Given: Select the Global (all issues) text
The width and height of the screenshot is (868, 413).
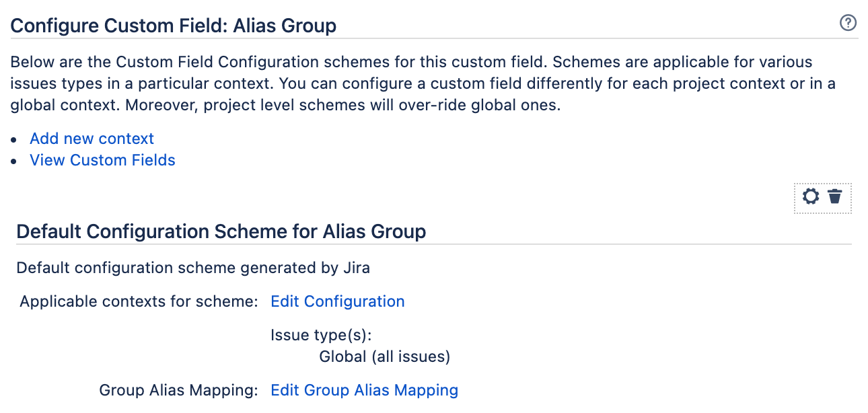Looking at the screenshot, I should [384, 356].
